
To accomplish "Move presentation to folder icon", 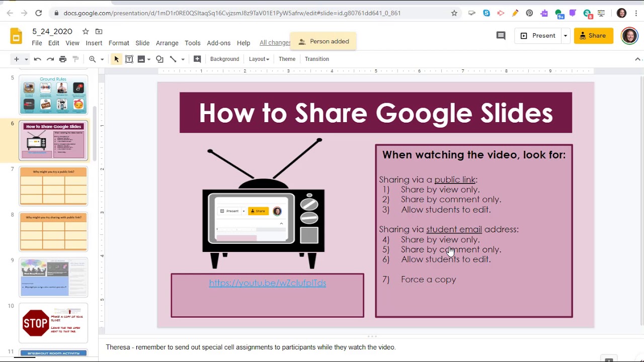I will 99,32.
